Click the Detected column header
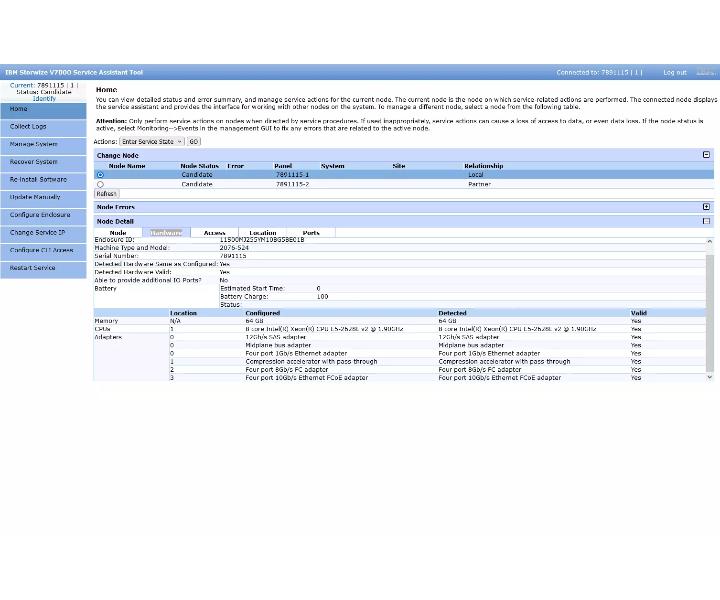The image size is (720, 600). click(x=452, y=313)
